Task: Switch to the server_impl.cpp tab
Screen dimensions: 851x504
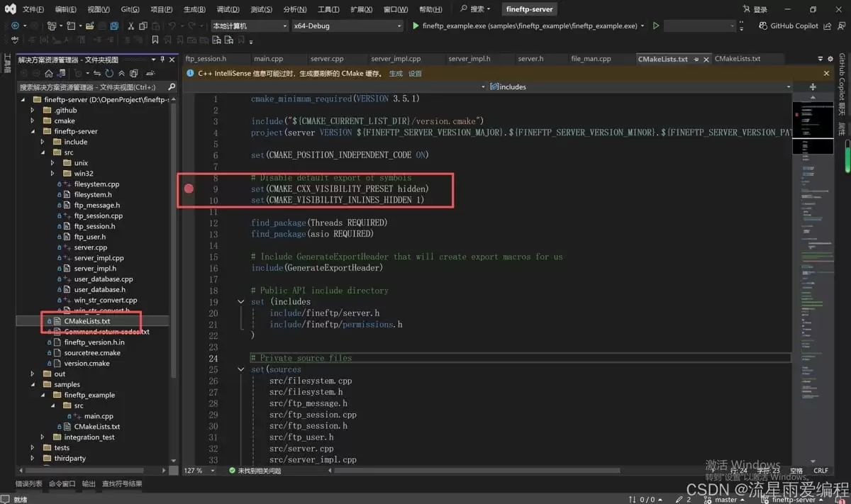Action: coord(396,59)
